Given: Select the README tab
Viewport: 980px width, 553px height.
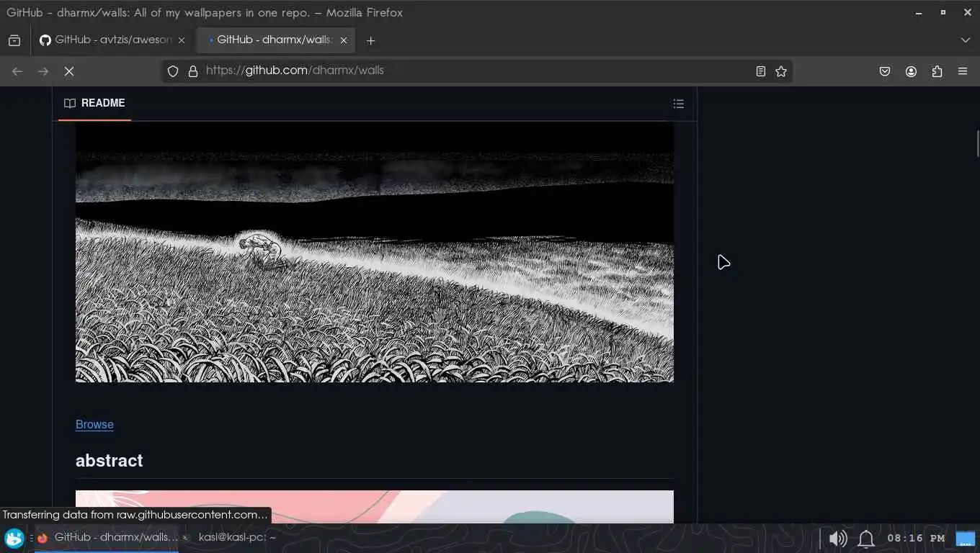Looking at the screenshot, I should pos(94,103).
